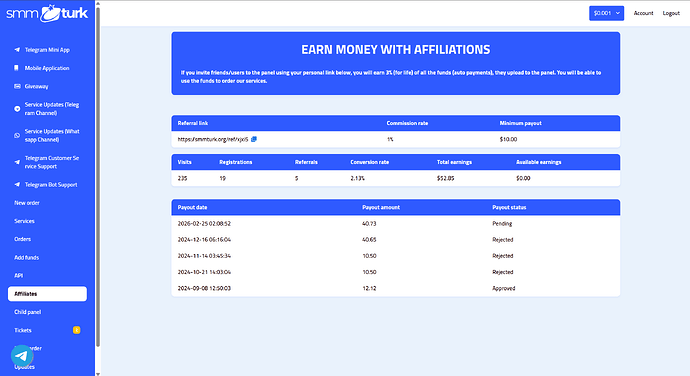
Task: Click the Telegram Bot Support plane icon
Action: [17, 185]
